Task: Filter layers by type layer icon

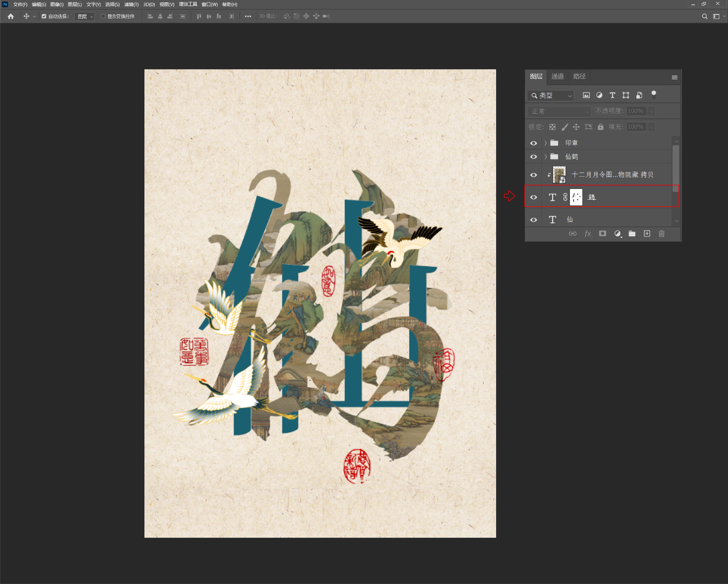Action: pyautogui.click(x=613, y=95)
